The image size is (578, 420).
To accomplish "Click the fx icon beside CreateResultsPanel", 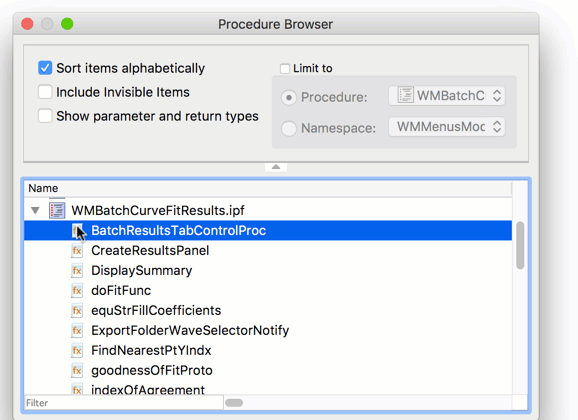I will coord(77,251).
